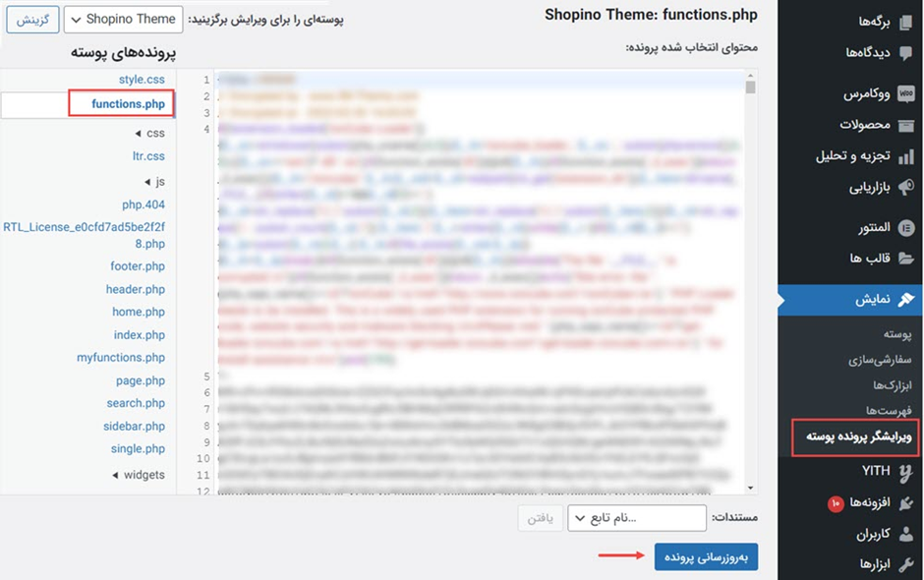The image size is (924, 580).
Task: Open the نام تابع function name dropdown
Action: click(637, 518)
